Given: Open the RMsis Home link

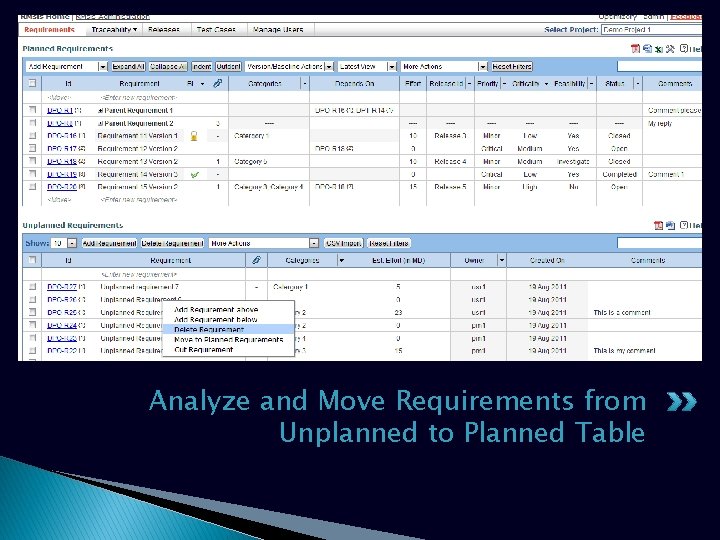Looking at the screenshot, I should (45, 17).
